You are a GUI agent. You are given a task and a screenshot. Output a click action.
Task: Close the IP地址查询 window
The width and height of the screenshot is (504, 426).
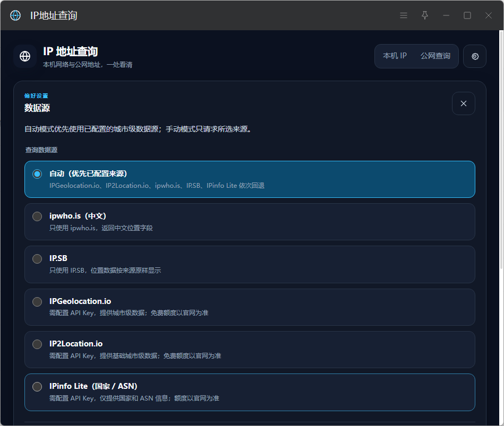488,15
